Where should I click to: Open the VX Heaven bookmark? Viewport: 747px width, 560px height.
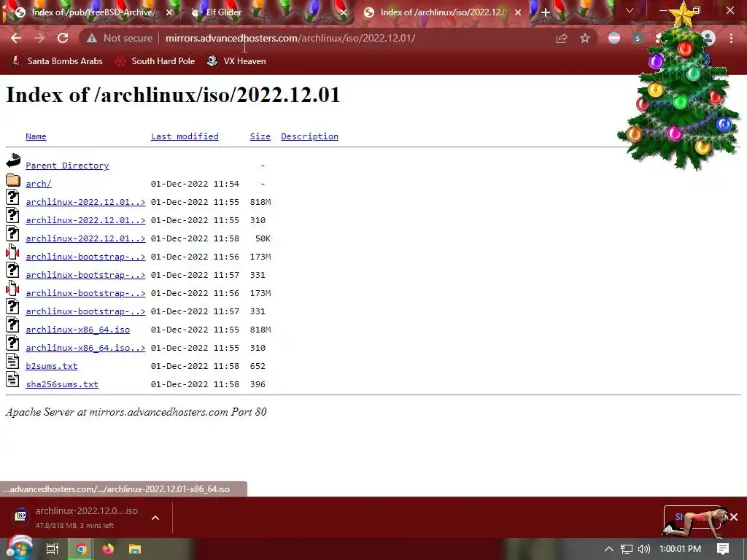click(237, 61)
